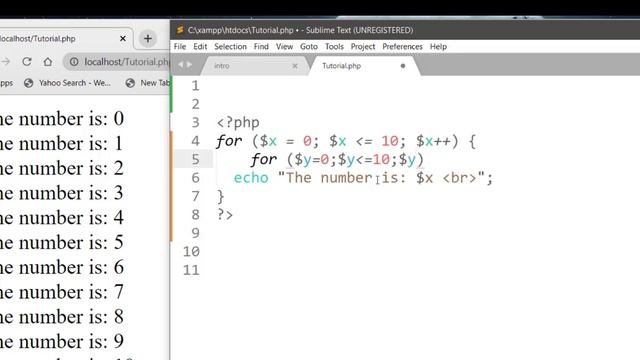
Task: Open the Edit menu
Action: [x=200, y=47]
